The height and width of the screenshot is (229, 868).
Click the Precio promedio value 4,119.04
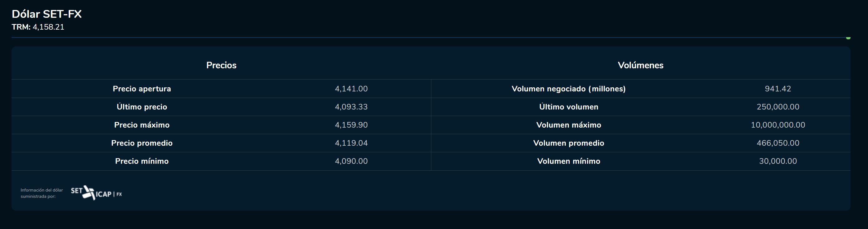click(351, 143)
